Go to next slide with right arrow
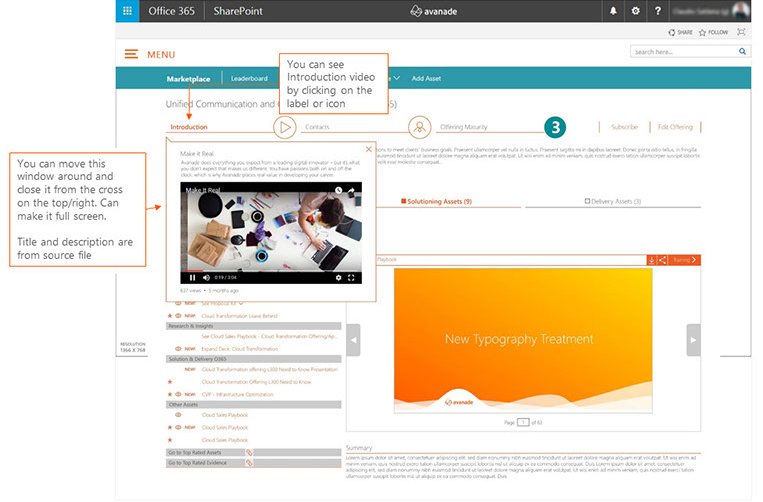 tap(693, 340)
